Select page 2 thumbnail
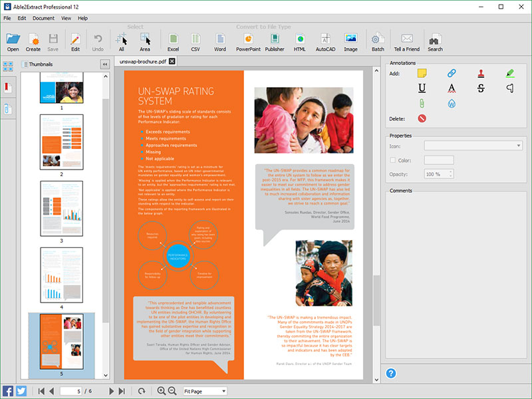Image resolution: width=532 pixels, height=399 pixels. click(x=61, y=142)
